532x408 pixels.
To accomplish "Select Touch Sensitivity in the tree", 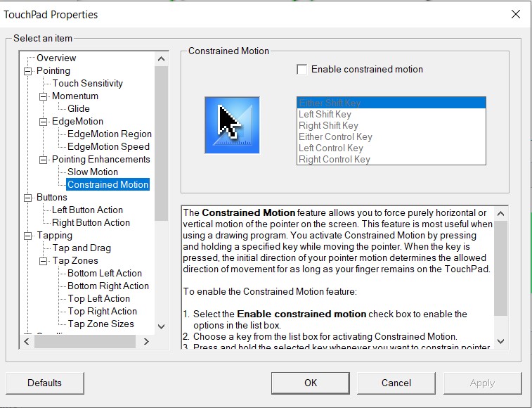I will 87,83.
